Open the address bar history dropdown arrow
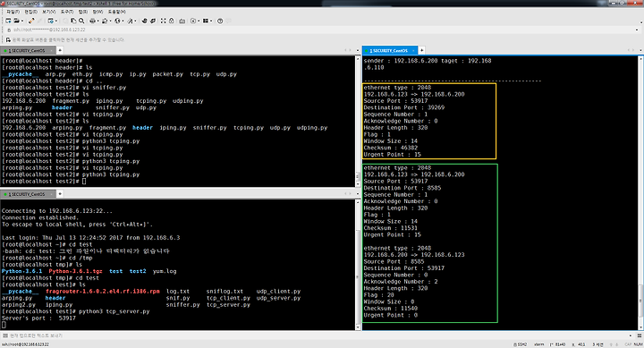The height and width of the screenshot is (348, 644). pos(637,30)
